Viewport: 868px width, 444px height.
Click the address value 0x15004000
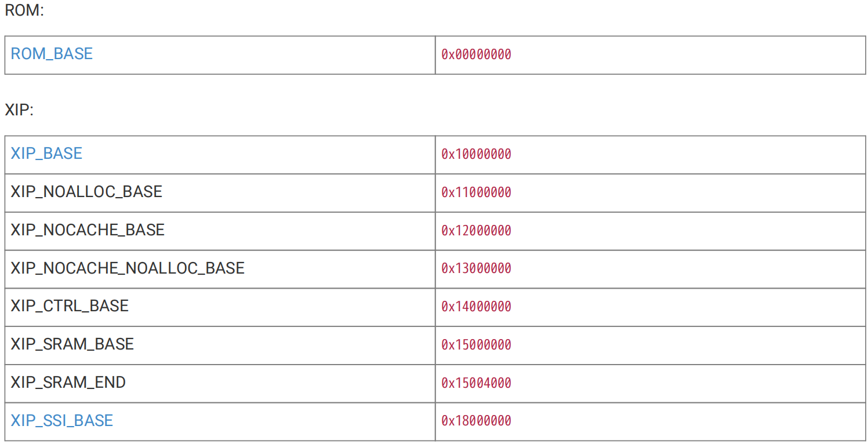coord(476,383)
